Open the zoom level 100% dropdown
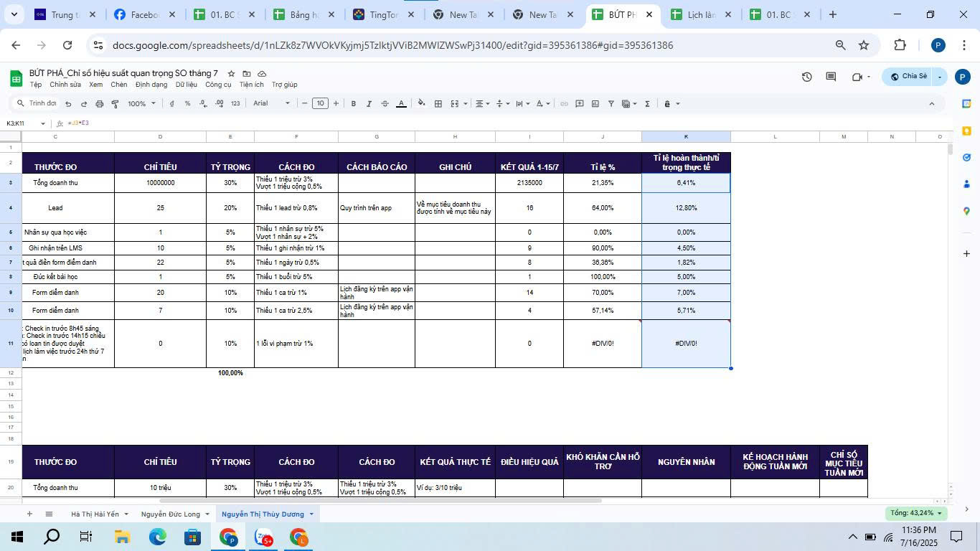Viewport: 980px width, 551px height. coord(141,104)
